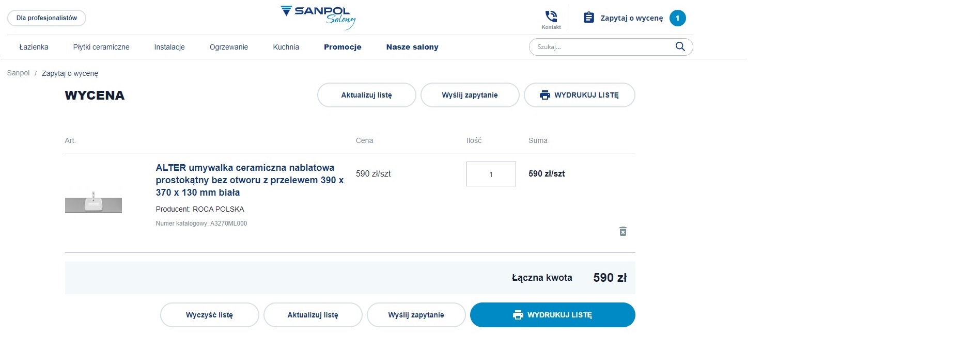Click the Wyczyść listę button
Image resolution: width=980 pixels, height=351 pixels.
209,315
